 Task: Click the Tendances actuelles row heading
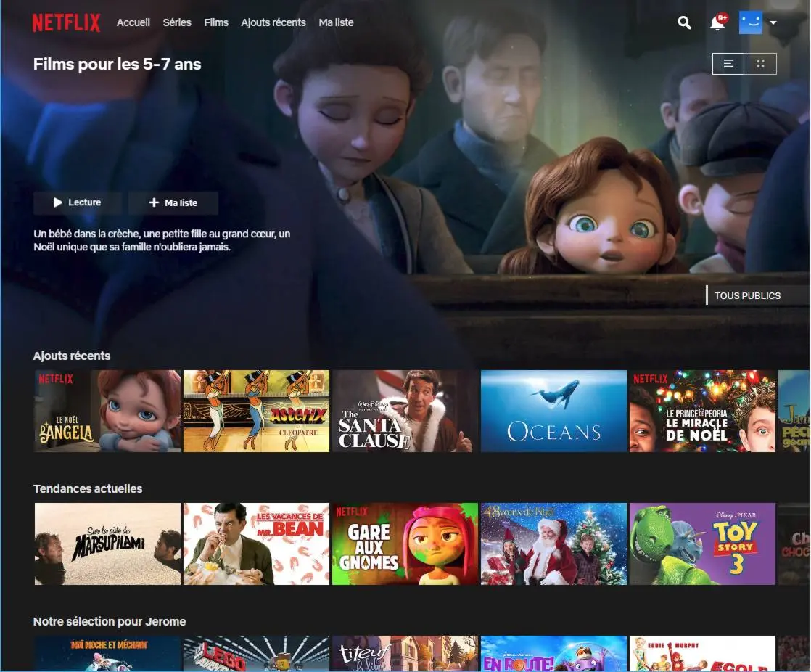pyautogui.click(x=88, y=489)
